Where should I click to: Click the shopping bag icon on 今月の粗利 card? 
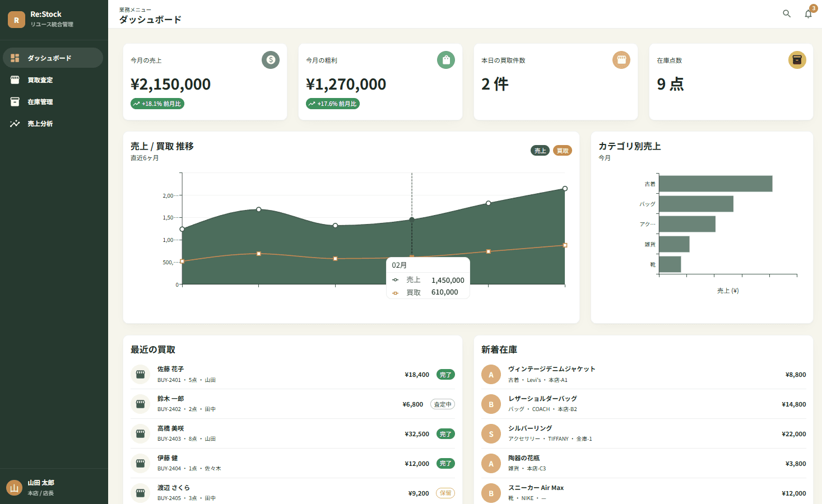[x=446, y=60]
